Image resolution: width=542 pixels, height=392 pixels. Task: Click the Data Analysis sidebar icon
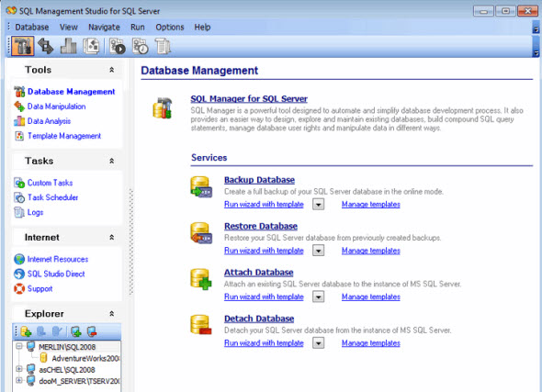[19, 121]
